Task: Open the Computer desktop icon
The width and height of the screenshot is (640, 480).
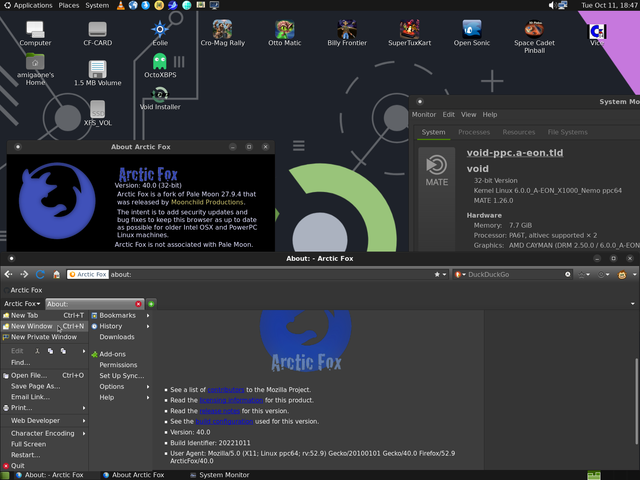Action: (x=35, y=33)
